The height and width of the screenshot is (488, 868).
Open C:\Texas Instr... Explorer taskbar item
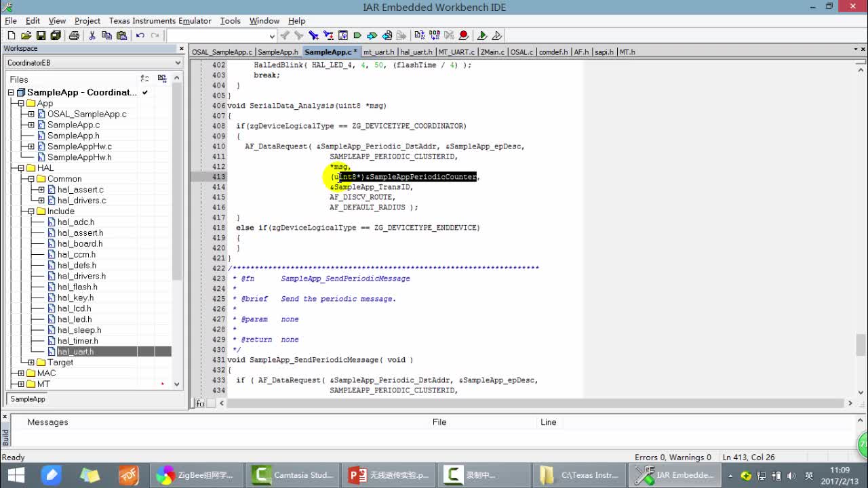tap(581, 475)
